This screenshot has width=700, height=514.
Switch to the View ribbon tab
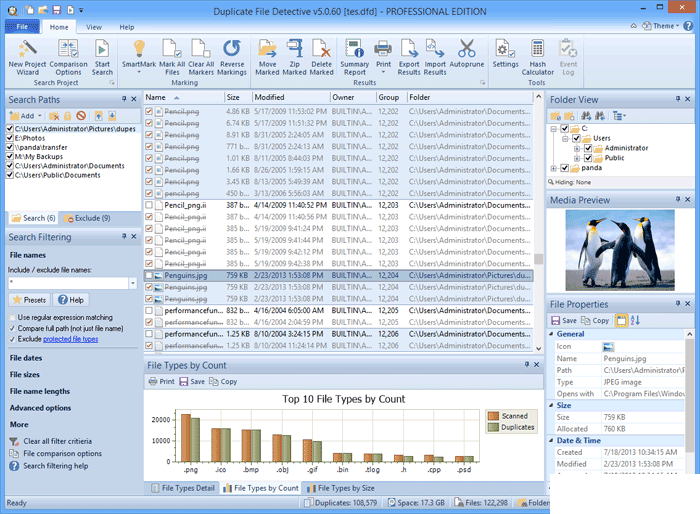point(94,27)
